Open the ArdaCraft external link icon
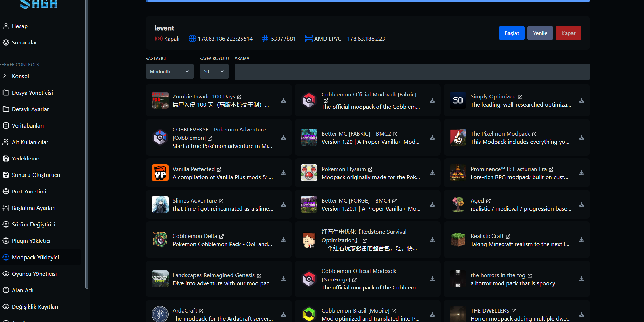 pos(201,311)
